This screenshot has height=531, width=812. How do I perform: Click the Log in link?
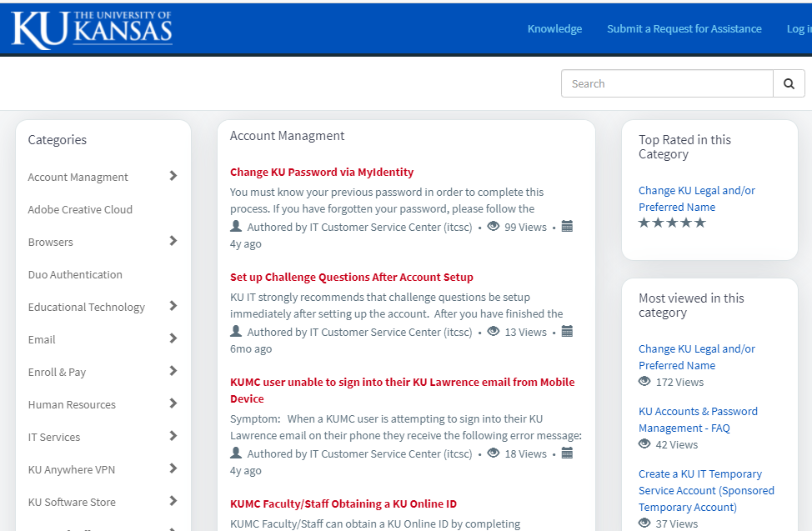(x=799, y=28)
